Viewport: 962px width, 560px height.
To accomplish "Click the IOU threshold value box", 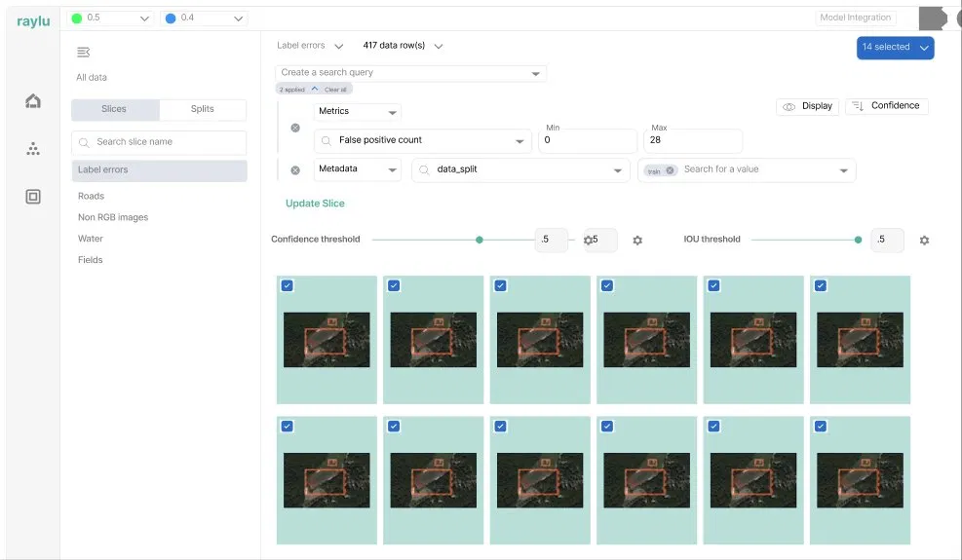I will pyautogui.click(x=887, y=240).
